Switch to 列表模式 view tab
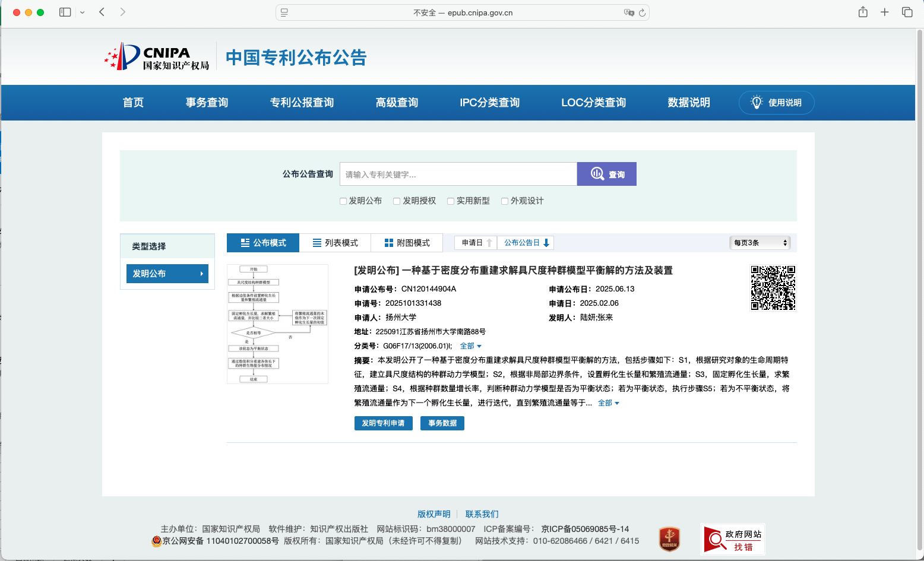 pos(335,243)
